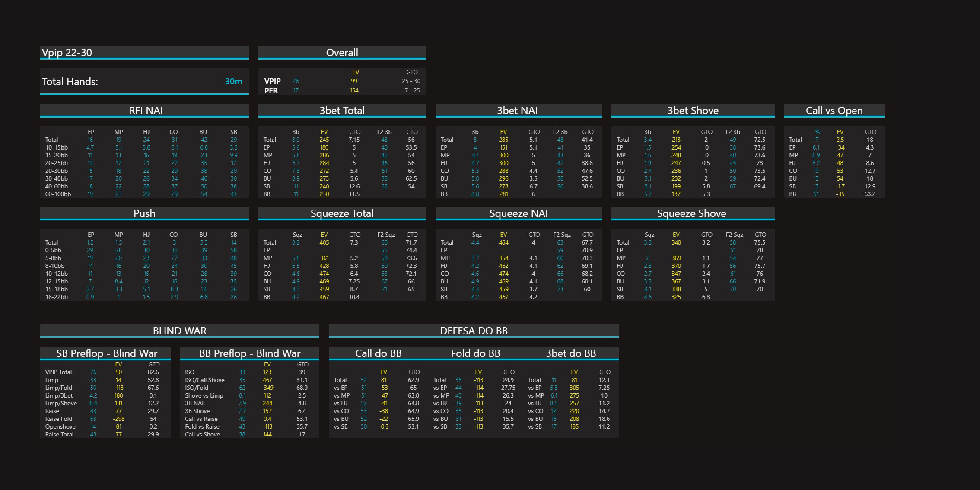Select the "3B NAI" row in BB Preflop
The width and height of the screenshot is (980, 490).
pyautogui.click(x=250, y=403)
